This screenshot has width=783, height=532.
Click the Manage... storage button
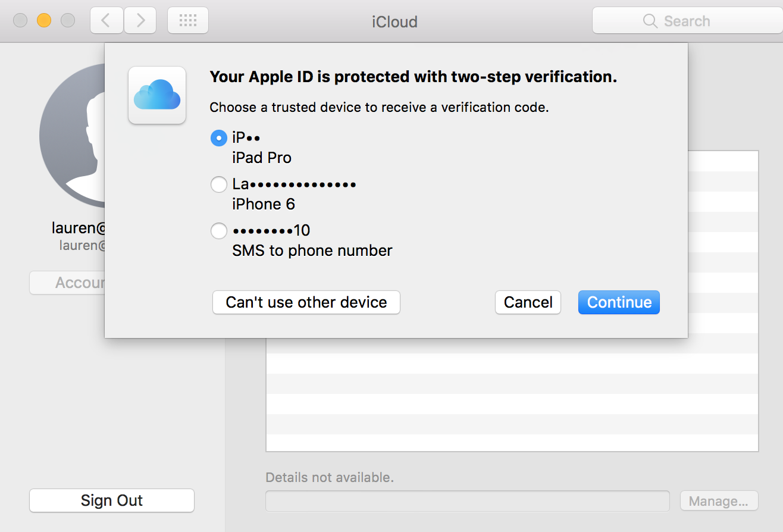click(719, 501)
